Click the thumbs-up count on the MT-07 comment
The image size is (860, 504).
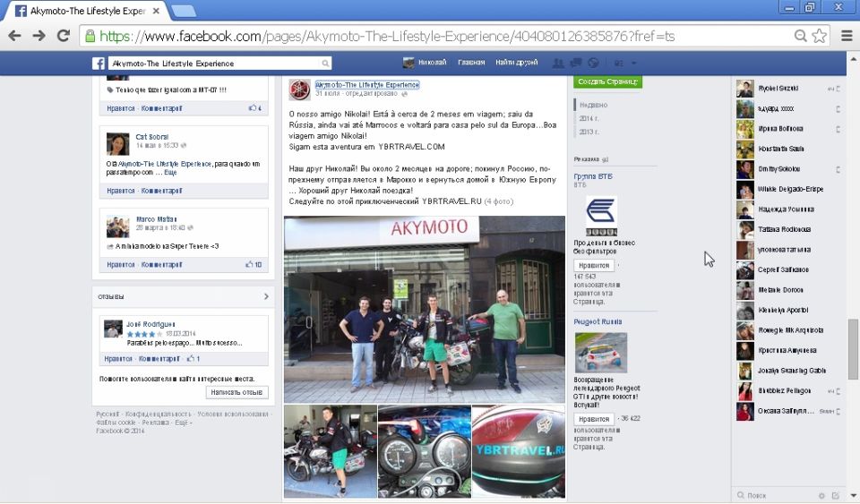255,108
